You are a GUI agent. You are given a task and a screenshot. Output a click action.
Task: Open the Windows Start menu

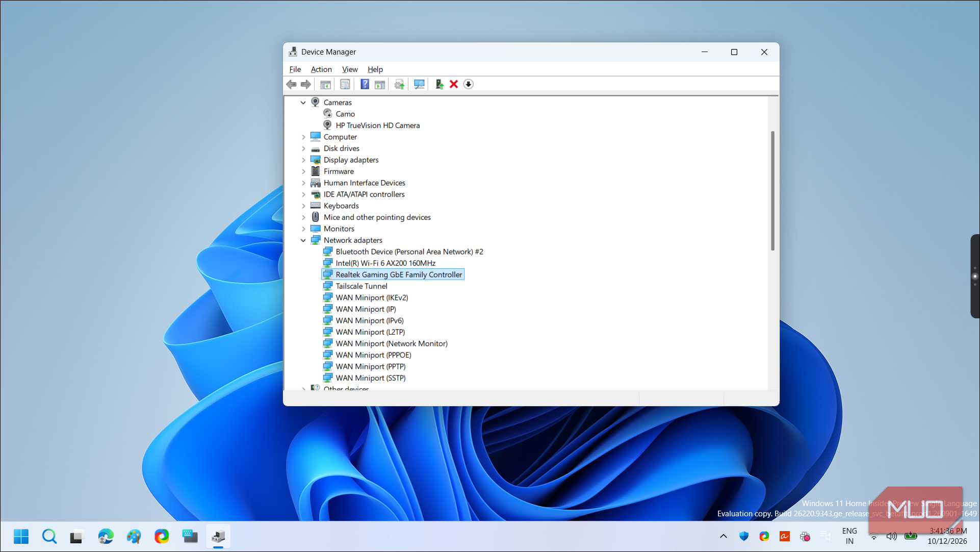click(21, 537)
